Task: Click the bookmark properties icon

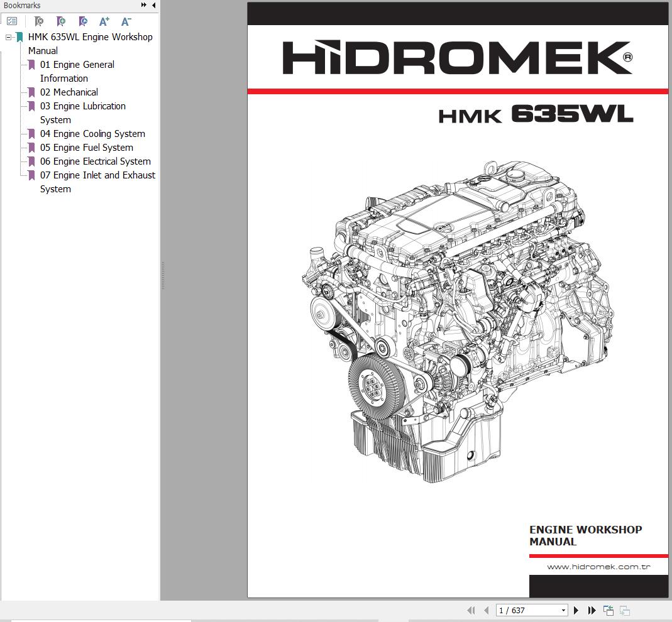Action: pos(83,21)
